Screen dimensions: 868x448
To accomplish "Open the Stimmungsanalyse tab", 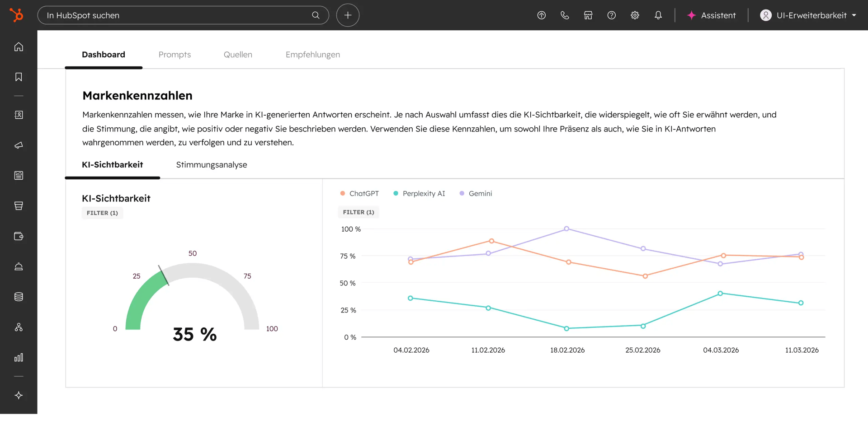I will (211, 165).
